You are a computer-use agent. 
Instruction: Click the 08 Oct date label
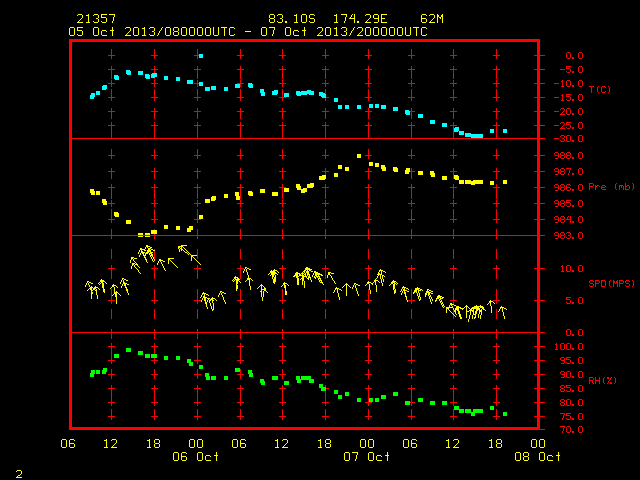point(538,456)
